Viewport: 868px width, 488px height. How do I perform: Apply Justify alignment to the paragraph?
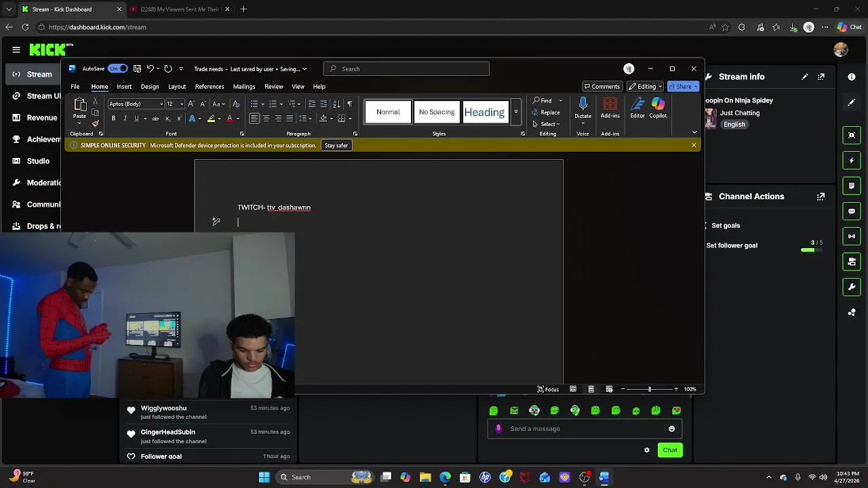[x=290, y=119]
